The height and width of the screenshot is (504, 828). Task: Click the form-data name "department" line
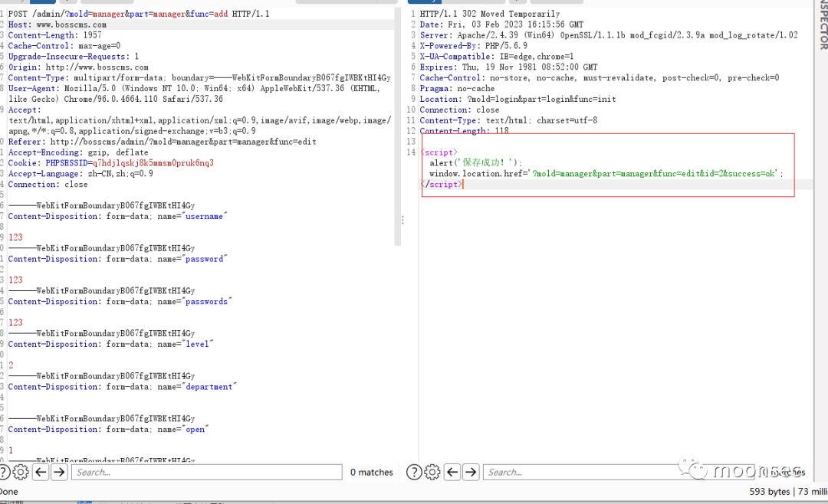[122, 386]
